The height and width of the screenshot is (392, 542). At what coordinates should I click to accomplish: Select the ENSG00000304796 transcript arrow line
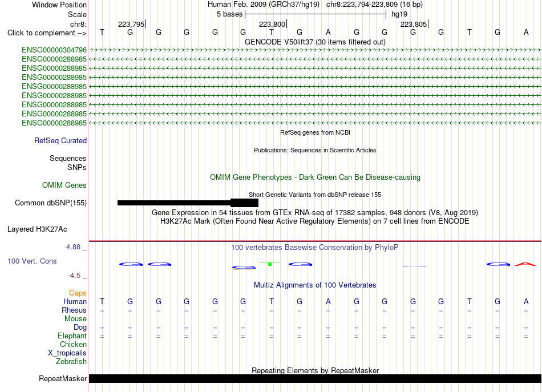click(315, 50)
